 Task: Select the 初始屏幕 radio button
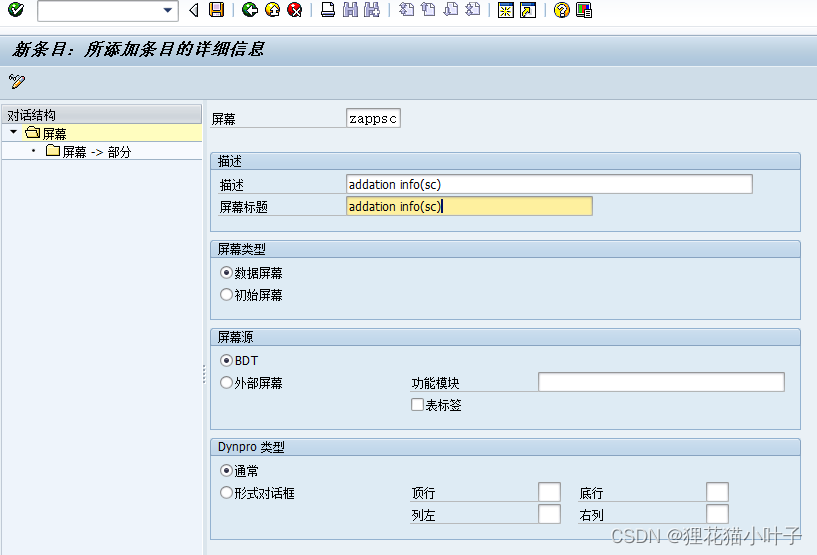tap(226, 294)
